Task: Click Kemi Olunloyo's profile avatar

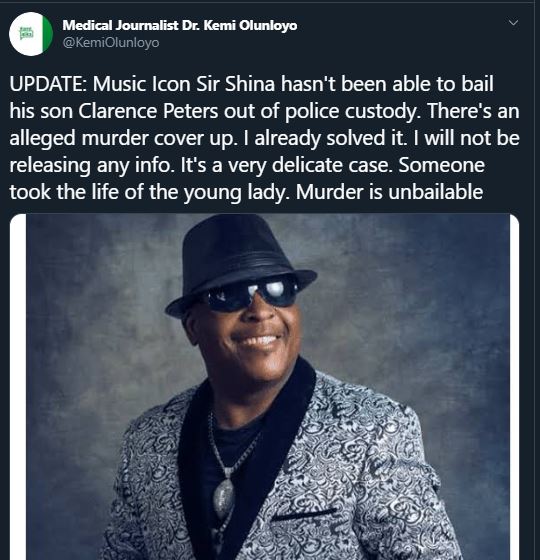Action: 31,34
